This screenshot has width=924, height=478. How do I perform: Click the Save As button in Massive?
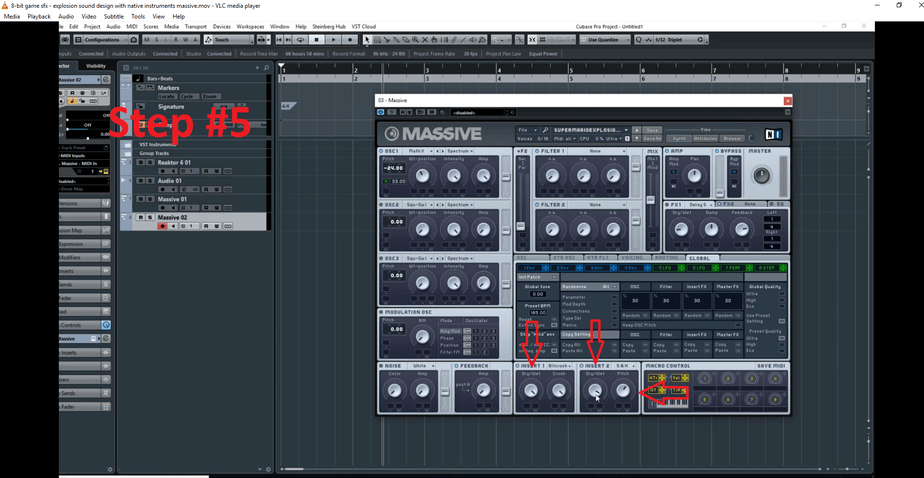pos(651,138)
